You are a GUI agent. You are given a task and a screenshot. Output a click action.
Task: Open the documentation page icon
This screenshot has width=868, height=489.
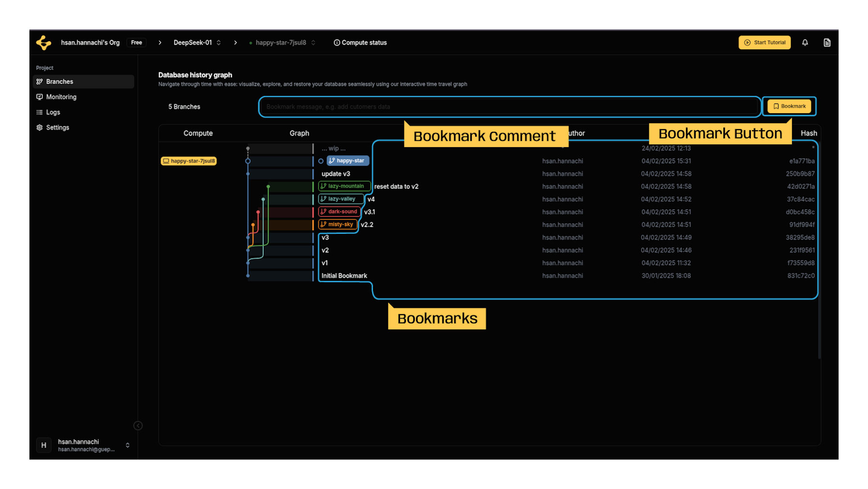(x=827, y=43)
